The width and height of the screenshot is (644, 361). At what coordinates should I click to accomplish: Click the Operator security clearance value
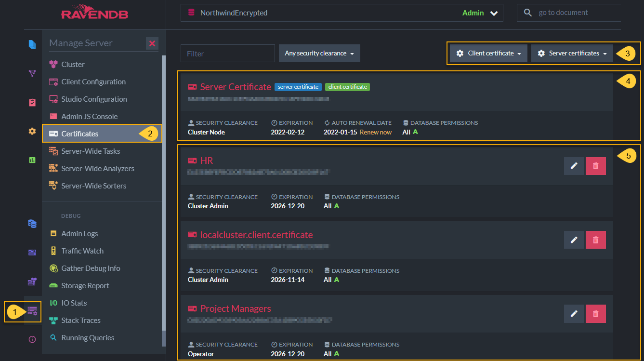pyautogui.click(x=201, y=354)
